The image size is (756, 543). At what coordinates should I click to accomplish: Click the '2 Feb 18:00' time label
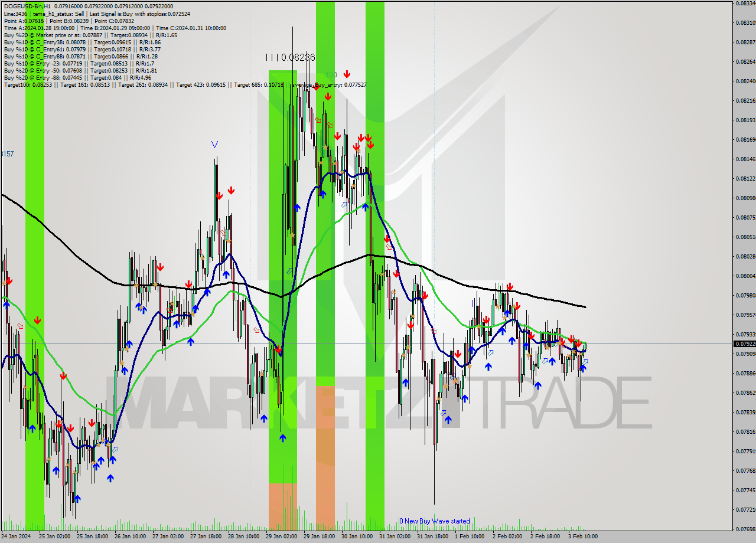click(545, 537)
